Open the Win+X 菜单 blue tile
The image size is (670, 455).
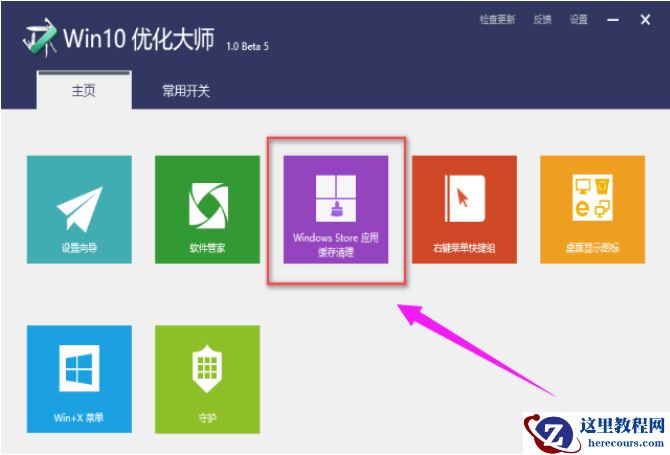pos(79,379)
